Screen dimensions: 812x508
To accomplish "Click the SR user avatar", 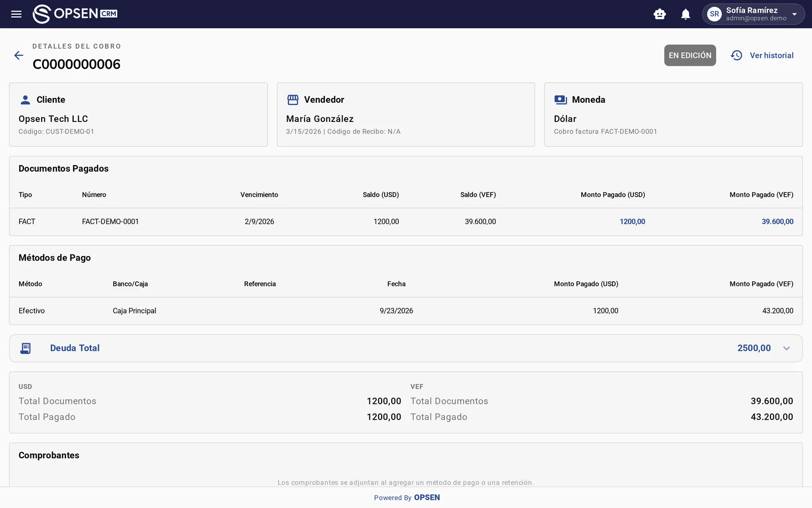I will coord(715,14).
